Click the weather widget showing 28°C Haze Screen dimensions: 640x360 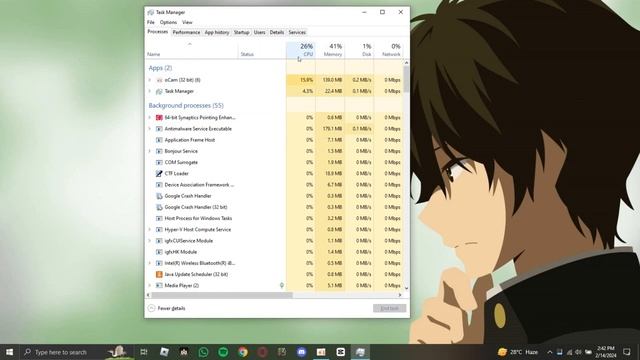(x=518, y=352)
